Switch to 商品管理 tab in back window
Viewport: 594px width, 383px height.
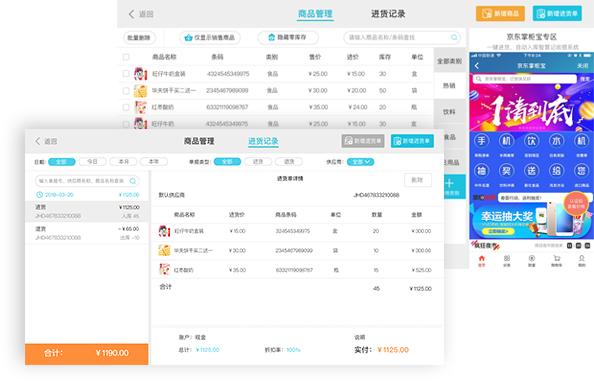click(x=315, y=14)
